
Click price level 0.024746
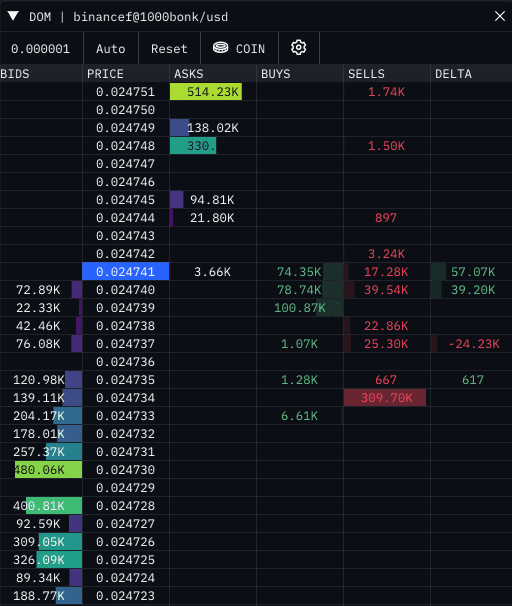pos(126,182)
